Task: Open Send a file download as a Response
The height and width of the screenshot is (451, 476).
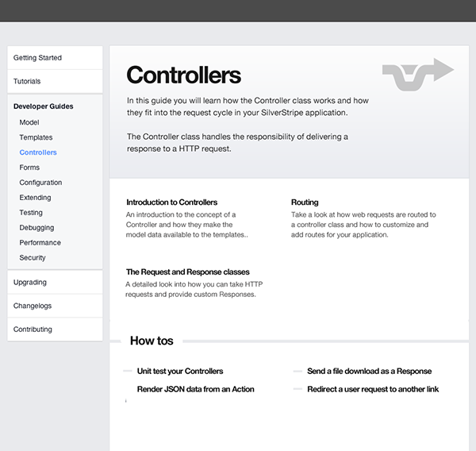Action: [369, 371]
